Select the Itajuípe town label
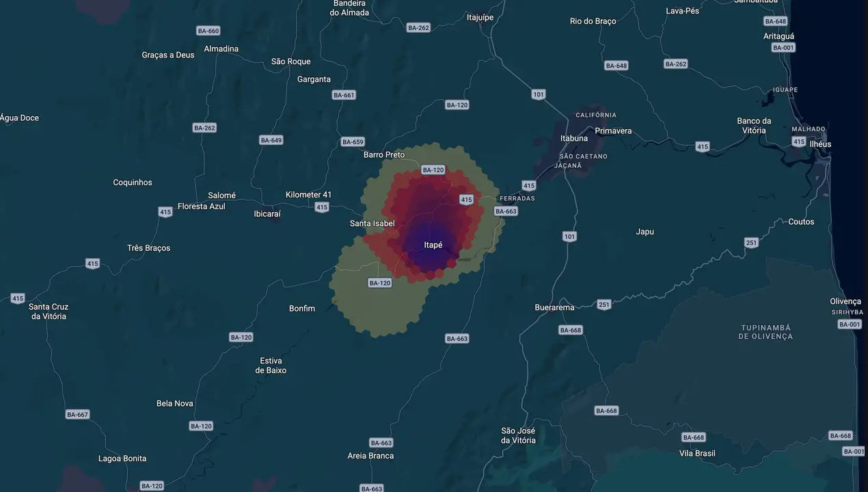The image size is (868, 492). [480, 18]
